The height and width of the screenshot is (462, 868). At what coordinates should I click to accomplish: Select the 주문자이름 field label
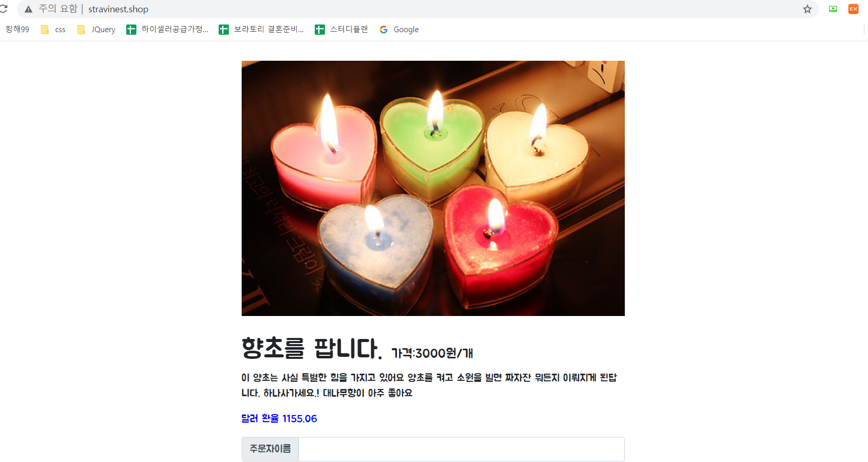click(x=270, y=449)
